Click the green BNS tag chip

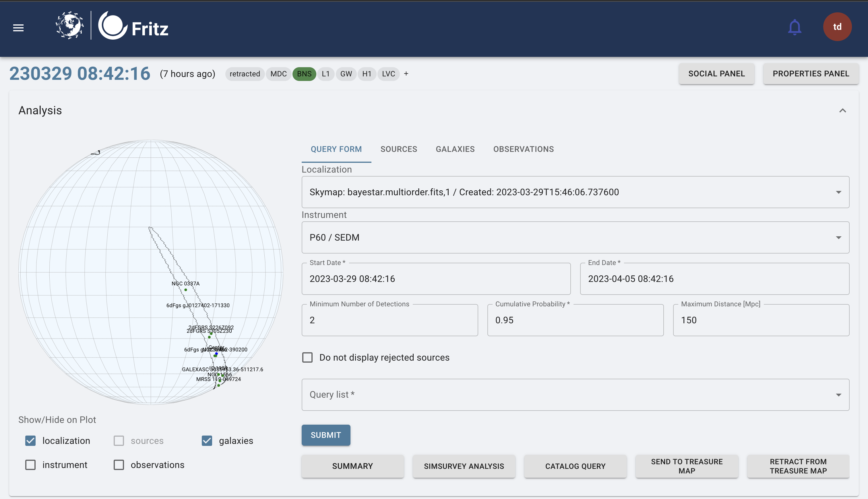(304, 74)
